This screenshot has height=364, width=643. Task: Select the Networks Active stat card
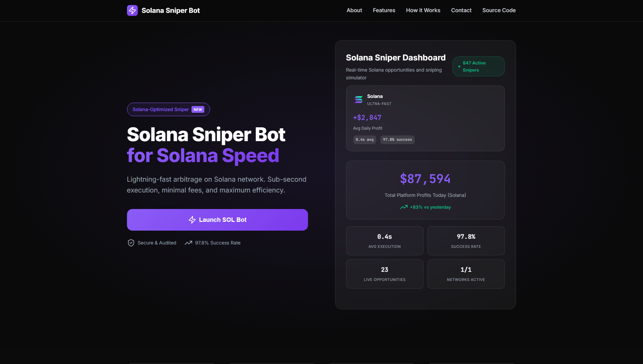(466, 274)
